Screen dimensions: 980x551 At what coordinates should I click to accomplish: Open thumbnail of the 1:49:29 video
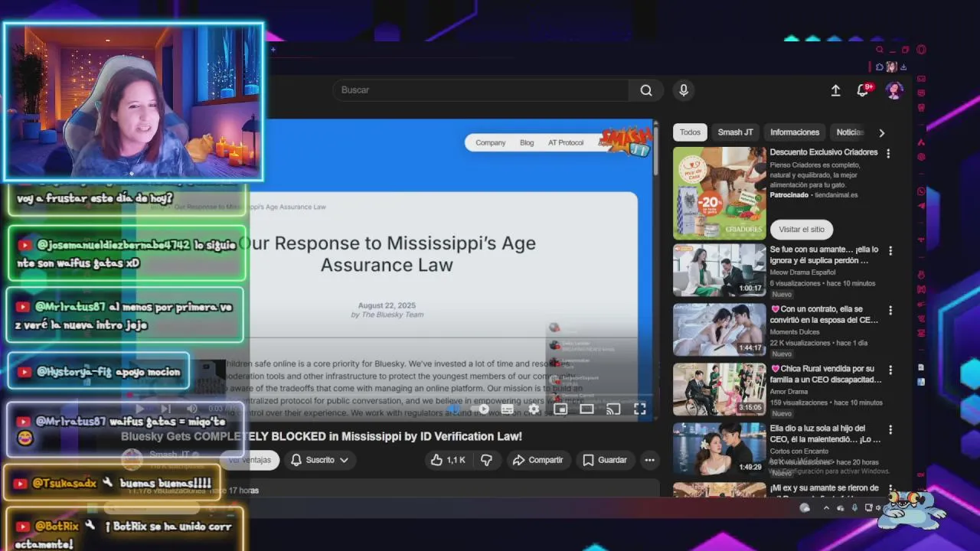tap(719, 449)
